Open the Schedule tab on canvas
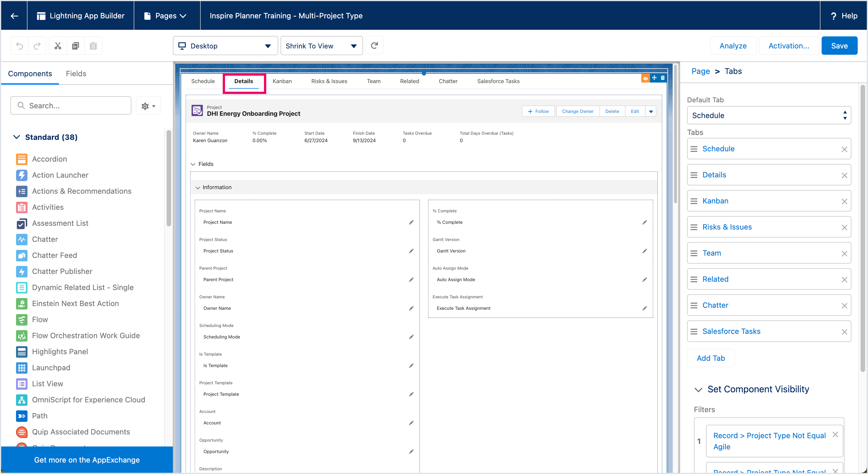This screenshot has width=868, height=474. point(203,81)
